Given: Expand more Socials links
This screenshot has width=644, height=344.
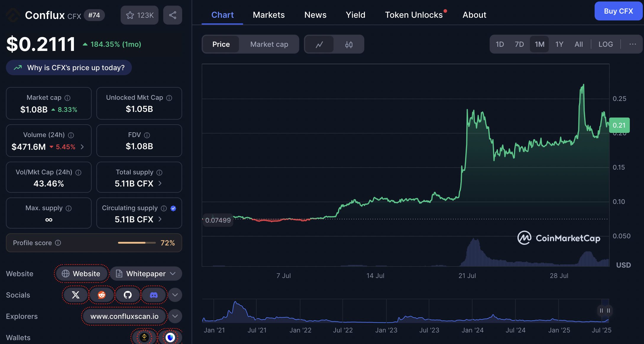Looking at the screenshot, I should 175,295.
